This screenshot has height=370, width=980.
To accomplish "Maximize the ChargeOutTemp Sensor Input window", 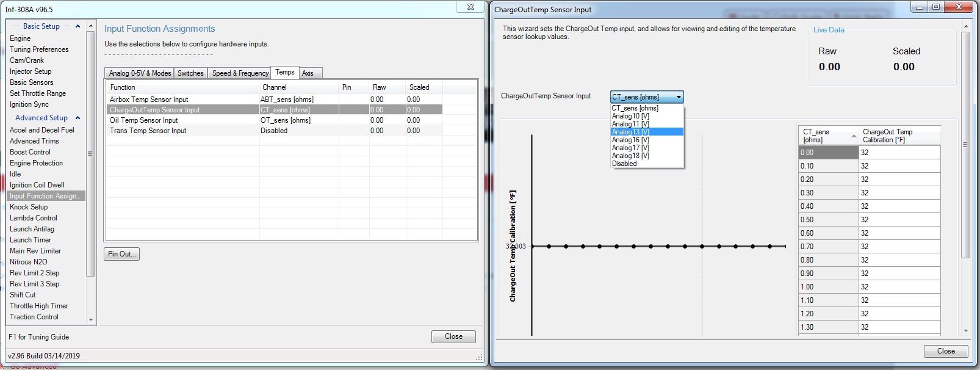I will (x=935, y=7).
